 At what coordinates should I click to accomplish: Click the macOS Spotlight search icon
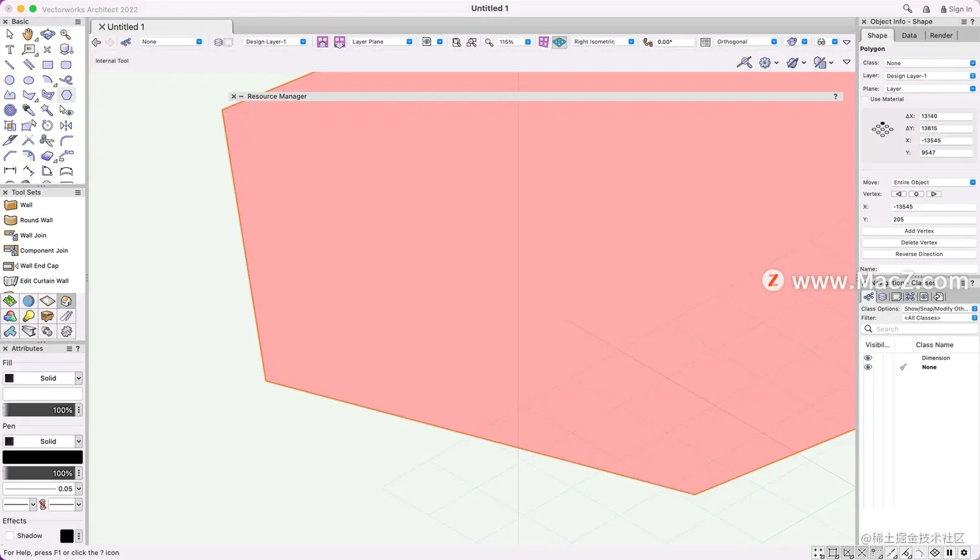907,8
